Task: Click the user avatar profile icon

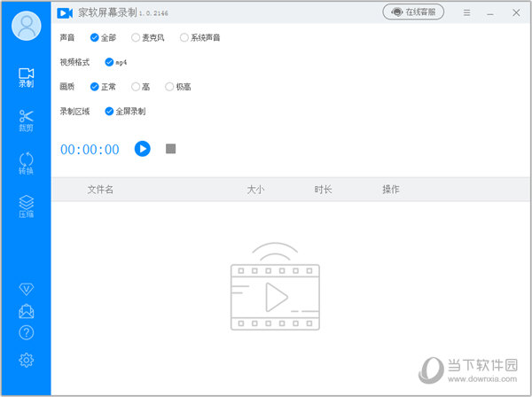Action: pyautogui.click(x=26, y=26)
